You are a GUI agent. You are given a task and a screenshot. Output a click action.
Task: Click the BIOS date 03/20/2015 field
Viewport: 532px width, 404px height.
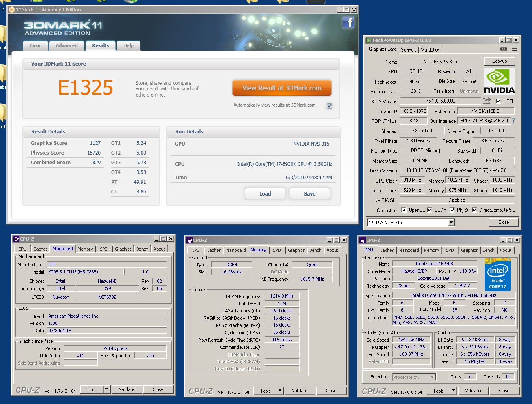107,331
